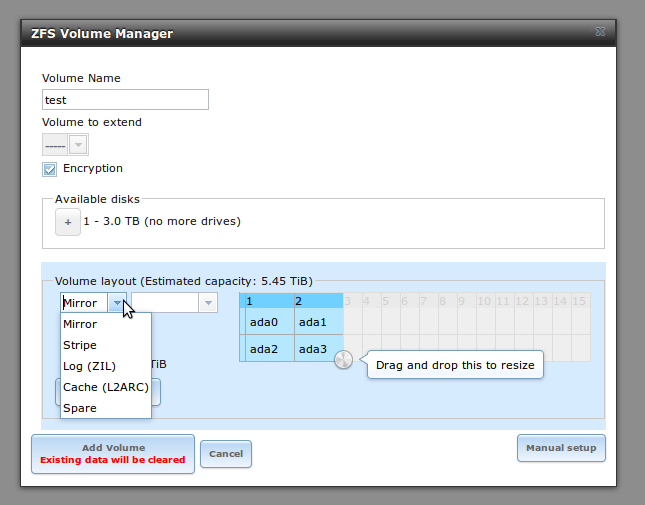Click the ada1 disk cell
The width and height of the screenshot is (645, 505).
coord(319,322)
